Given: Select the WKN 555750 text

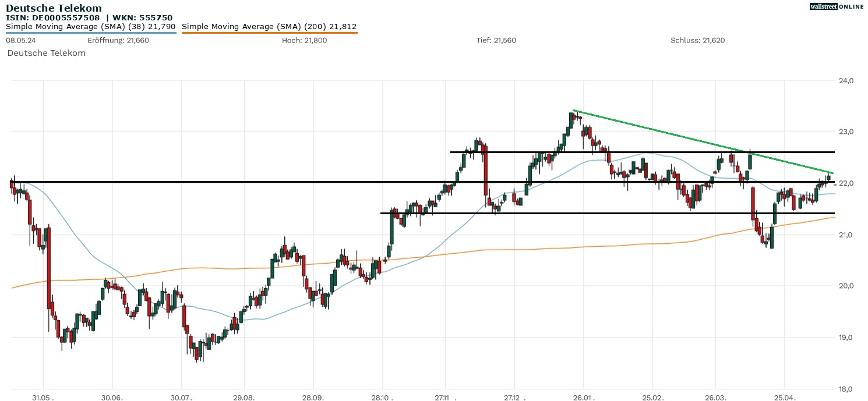Looking at the screenshot, I should 143,18.
